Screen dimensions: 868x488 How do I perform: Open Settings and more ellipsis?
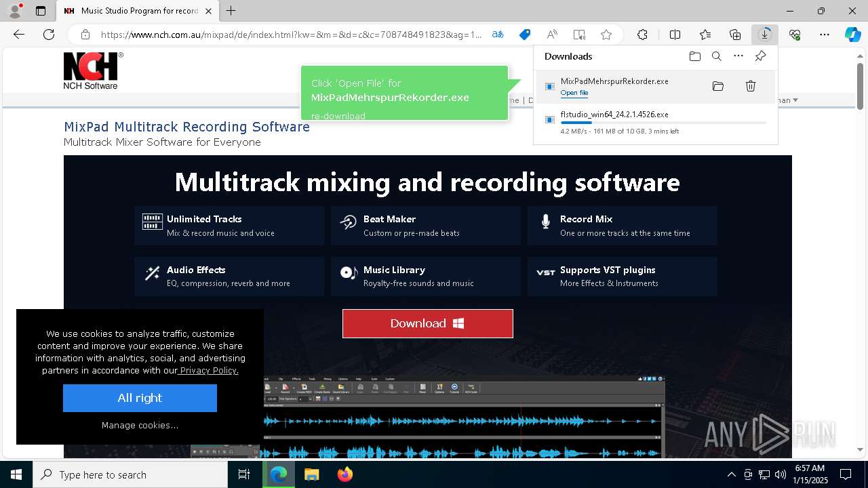(825, 35)
